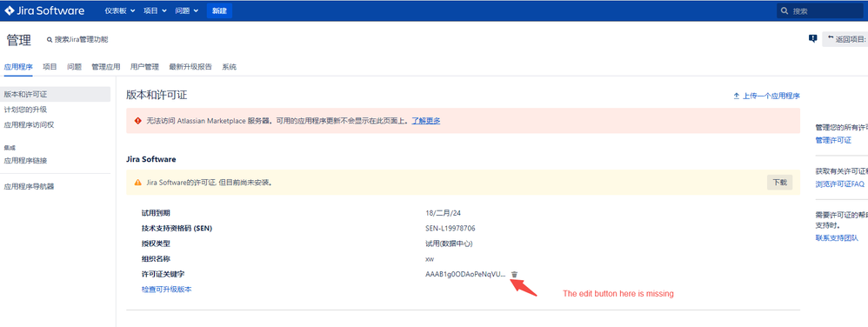Click 联系支持团队 link
Image resolution: width=868 pixels, height=327 pixels.
pos(837,238)
